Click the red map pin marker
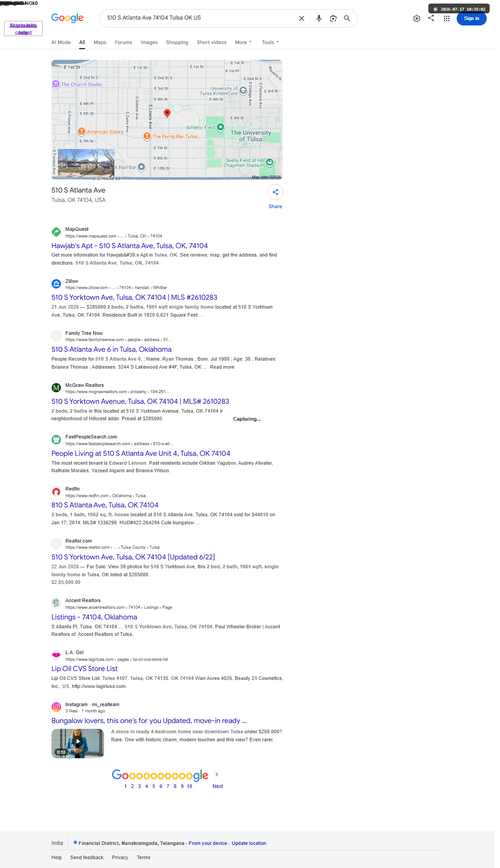Viewport: 500px width, 868px height. tap(167, 113)
